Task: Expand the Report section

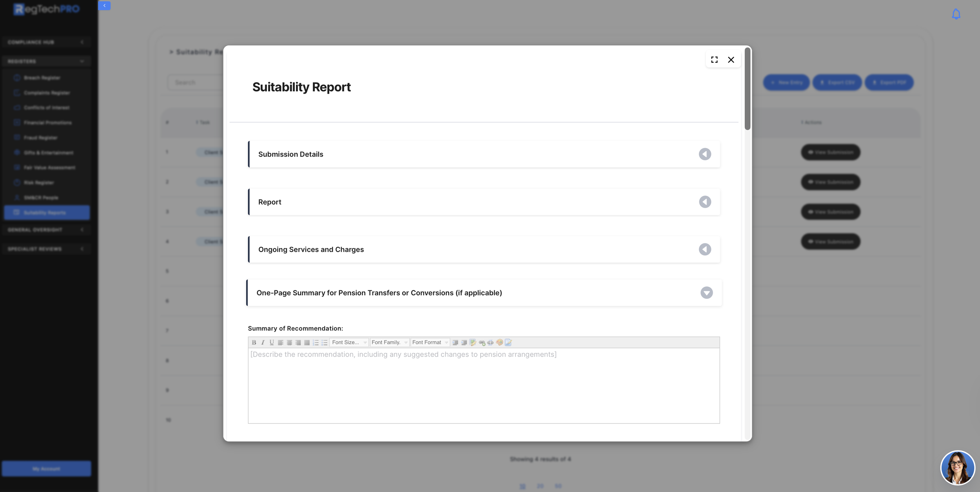Action: (705, 202)
